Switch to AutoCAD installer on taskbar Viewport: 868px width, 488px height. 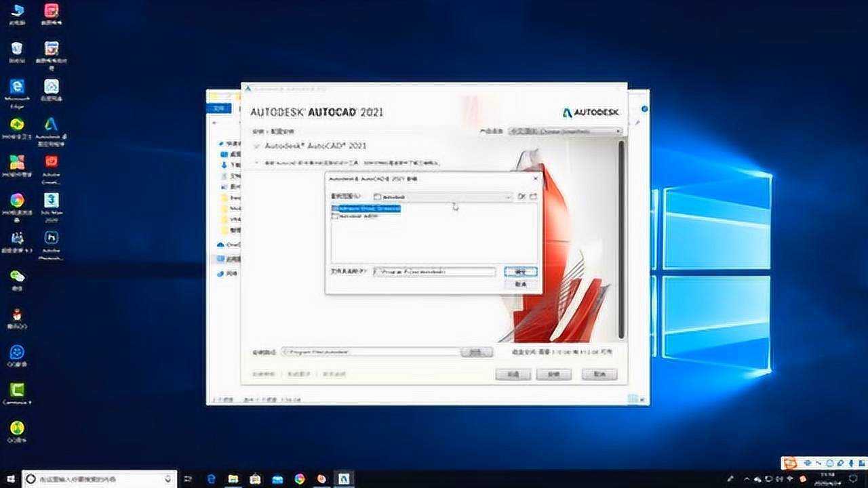click(x=344, y=479)
